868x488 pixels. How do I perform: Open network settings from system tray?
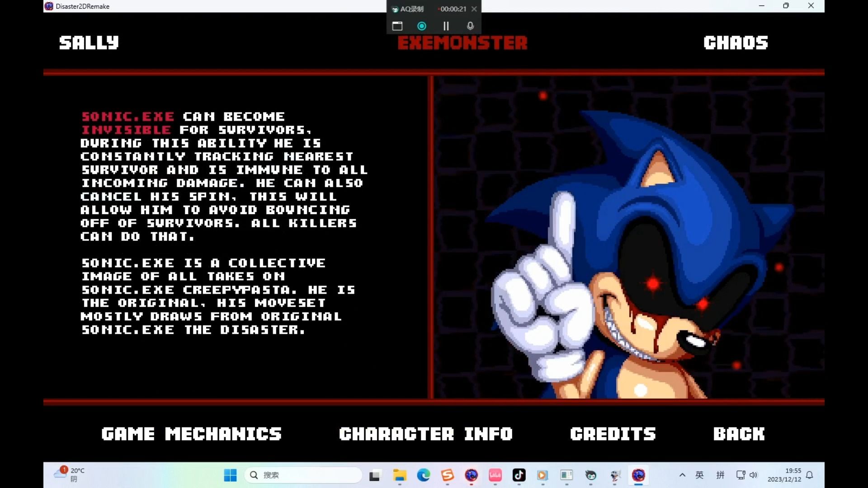point(741,475)
